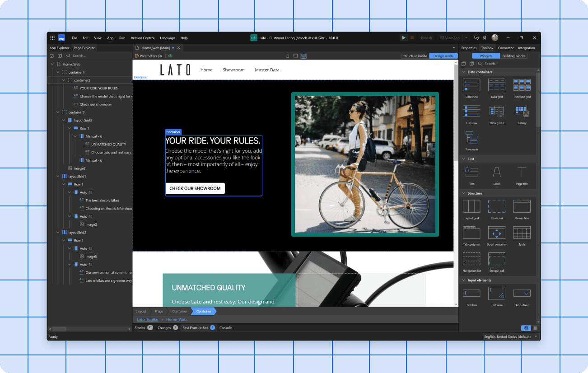Click the Snippet call widget icon

(x=497, y=259)
